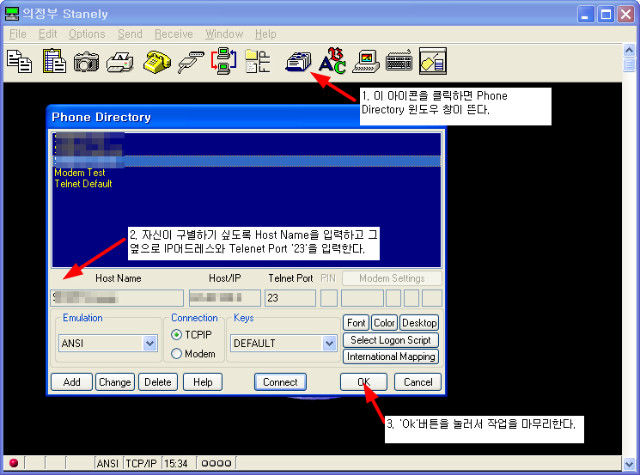Select the highlighted row in directory list

coord(247,162)
